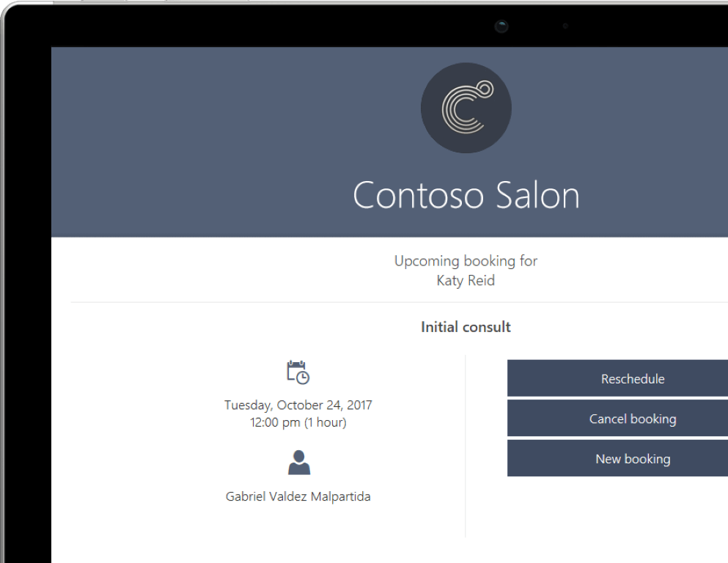Image resolution: width=728 pixels, height=563 pixels.
Task: Click the calendar with clock icon
Action: click(x=298, y=372)
